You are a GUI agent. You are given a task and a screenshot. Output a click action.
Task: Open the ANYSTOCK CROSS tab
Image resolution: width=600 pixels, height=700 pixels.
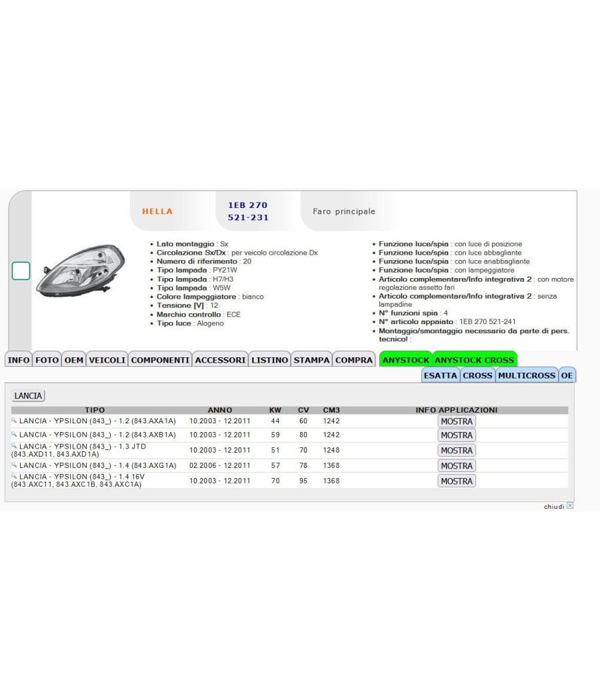(475, 360)
